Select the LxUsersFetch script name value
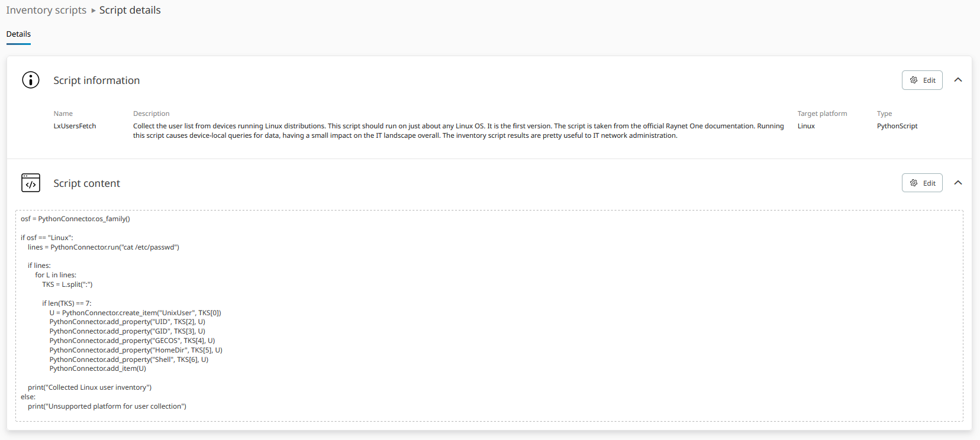 75,126
